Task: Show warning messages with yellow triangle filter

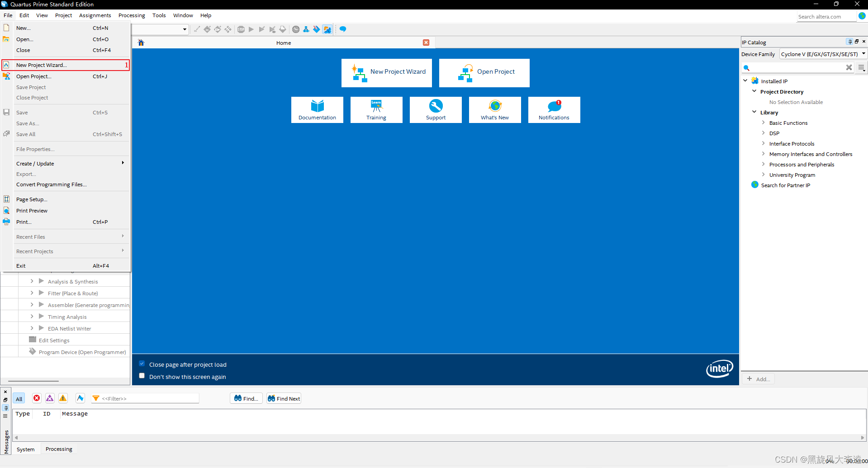Action: [x=63, y=398]
